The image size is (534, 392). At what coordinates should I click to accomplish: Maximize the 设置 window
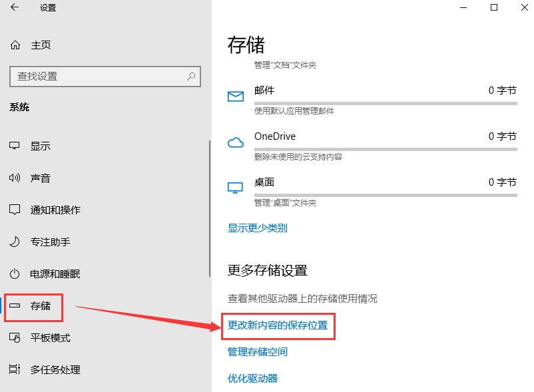[x=494, y=7]
